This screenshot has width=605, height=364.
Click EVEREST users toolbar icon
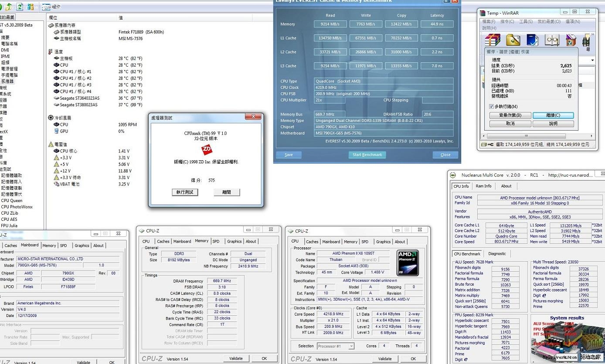[x=31, y=7]
